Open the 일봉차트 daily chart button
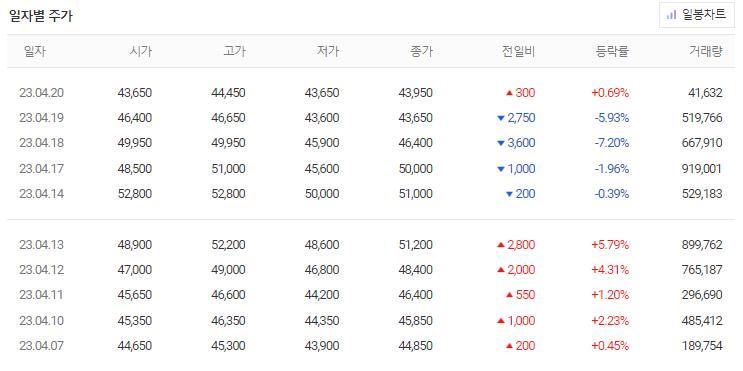 (697, 15)
